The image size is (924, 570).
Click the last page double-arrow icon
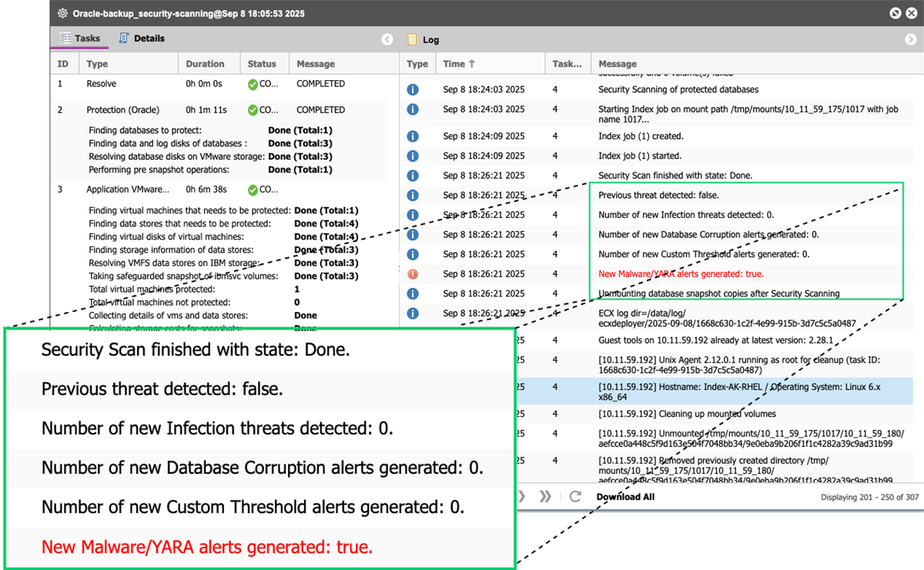(x=544, y=496)
